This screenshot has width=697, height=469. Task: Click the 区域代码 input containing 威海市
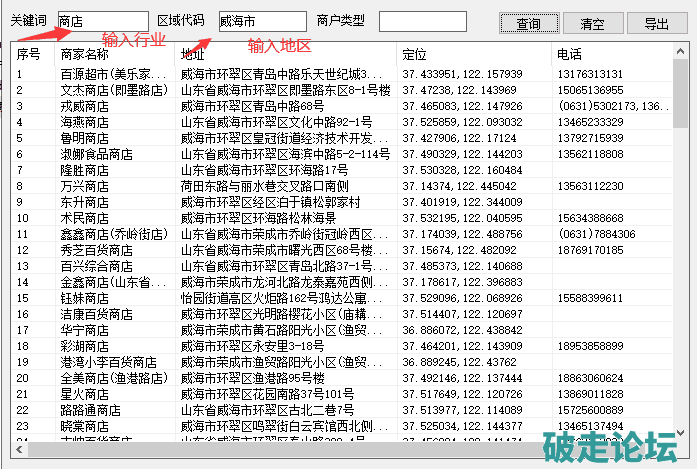tap(262, 21)
